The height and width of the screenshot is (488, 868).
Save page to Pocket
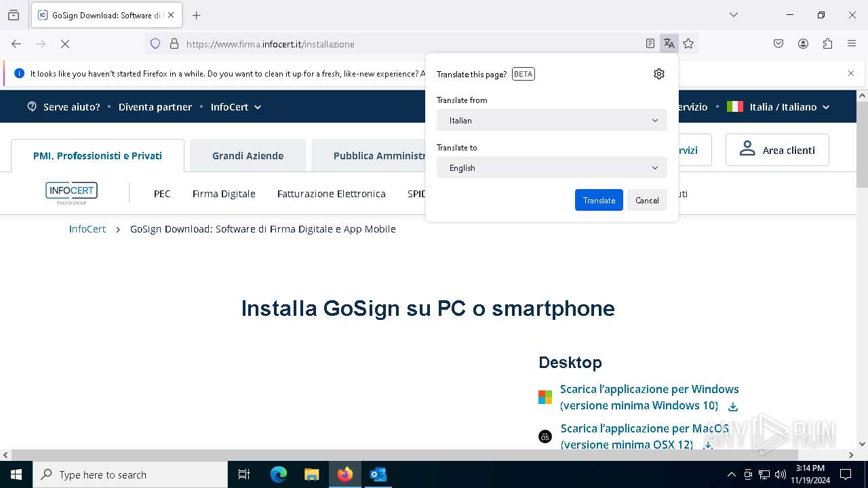778,44
